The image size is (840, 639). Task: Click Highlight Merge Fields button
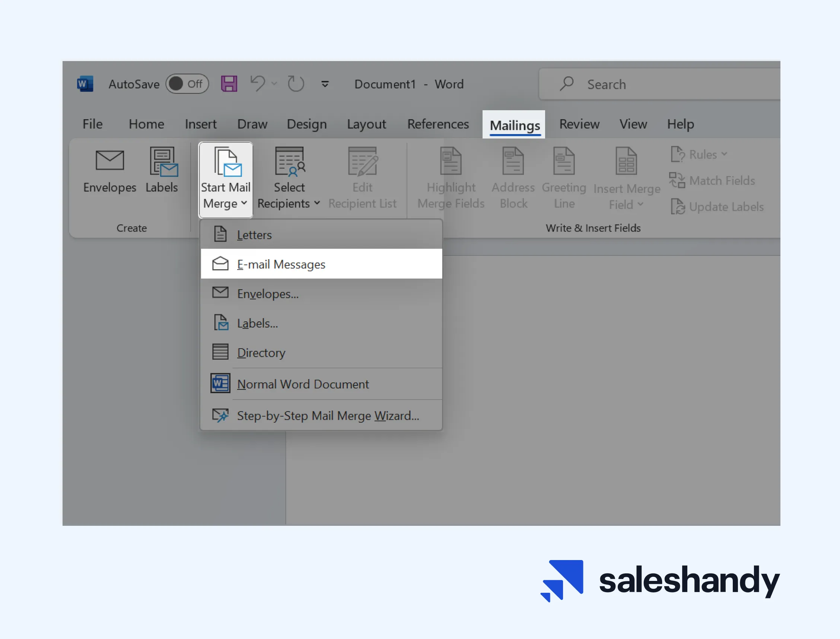pyautogui.click(x=451, y=178)
